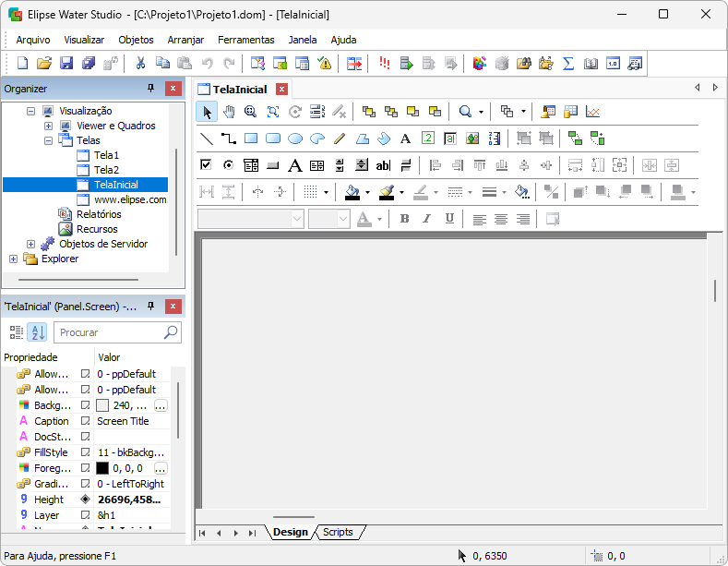Open the zoom magnifier dropdown arrow
The height and width of the screenshot is (566, 728).
click(x=483, y=112)
